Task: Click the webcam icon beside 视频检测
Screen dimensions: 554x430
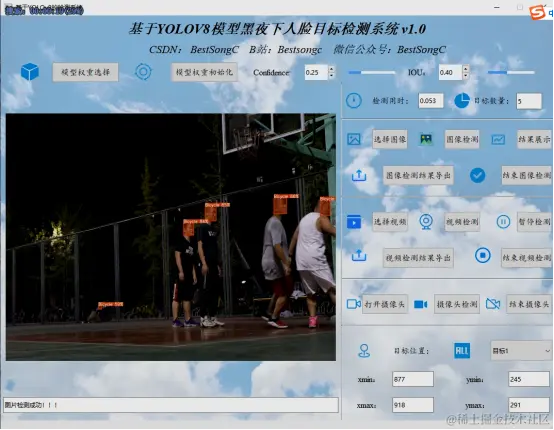Action: (x=426, y=222)
